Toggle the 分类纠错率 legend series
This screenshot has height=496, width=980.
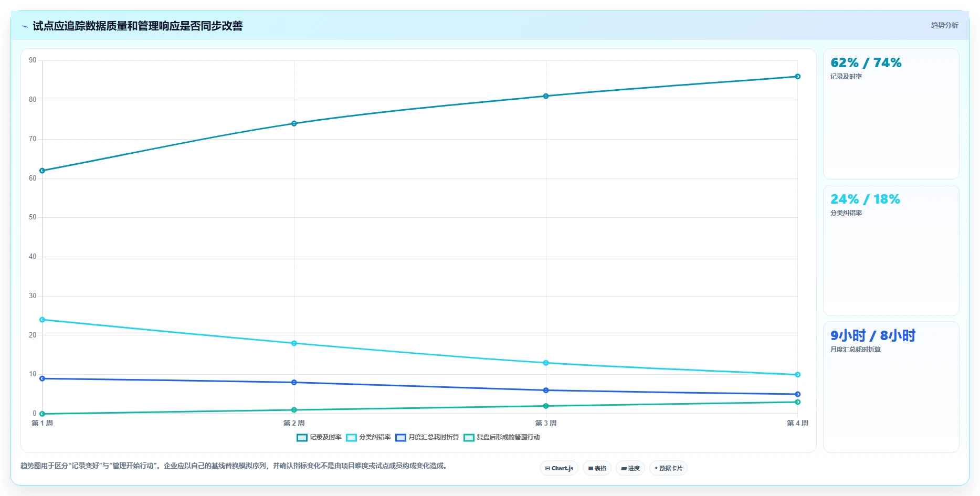coord(368,437)
